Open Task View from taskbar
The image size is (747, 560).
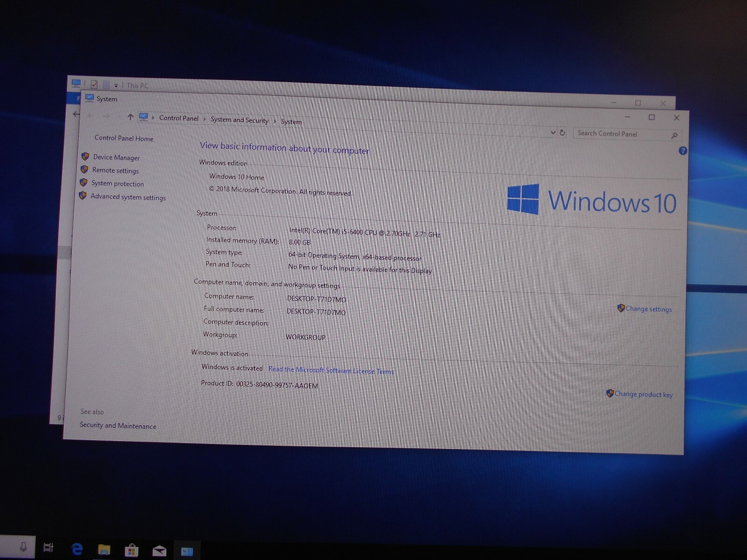point(48,547)
